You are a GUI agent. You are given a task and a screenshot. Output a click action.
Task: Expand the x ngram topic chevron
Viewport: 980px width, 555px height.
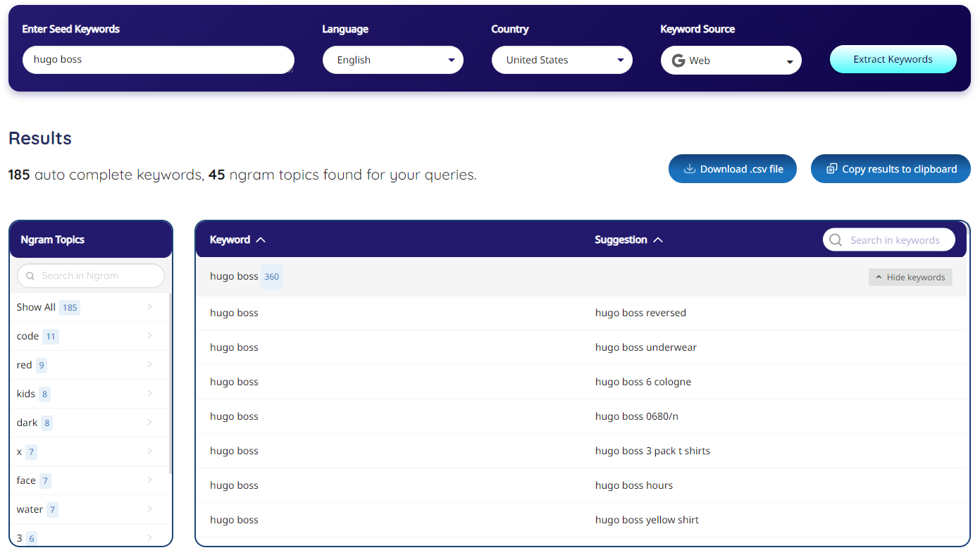point(150,451)
